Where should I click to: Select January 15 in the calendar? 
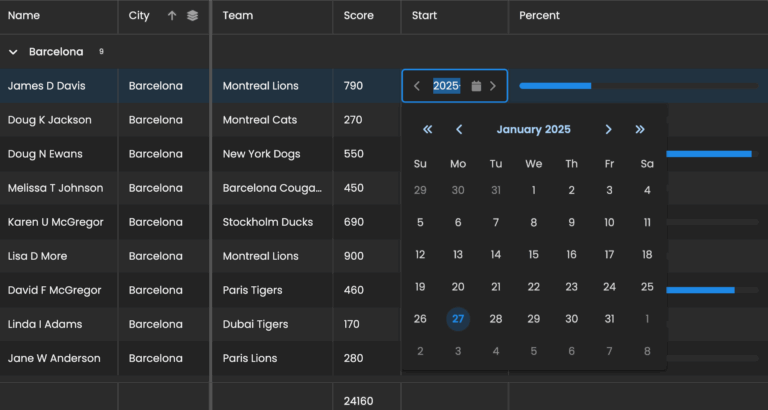click(534, 255)
